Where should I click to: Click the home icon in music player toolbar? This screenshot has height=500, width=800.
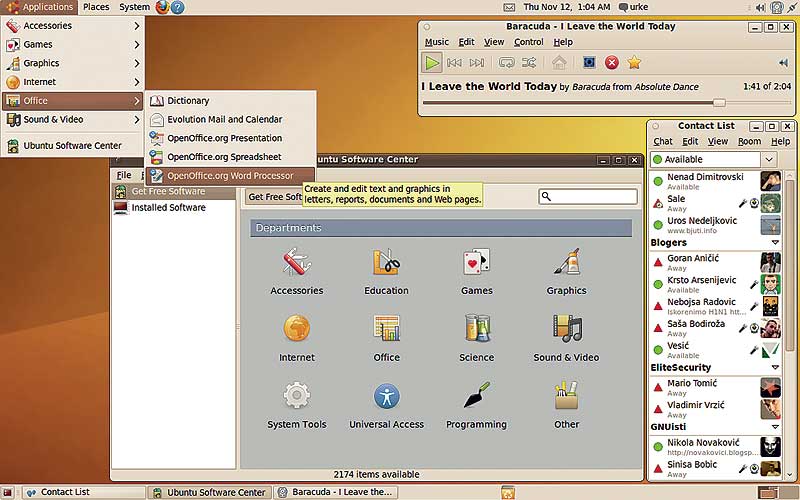pyautogui.click(x=559, y=63)
